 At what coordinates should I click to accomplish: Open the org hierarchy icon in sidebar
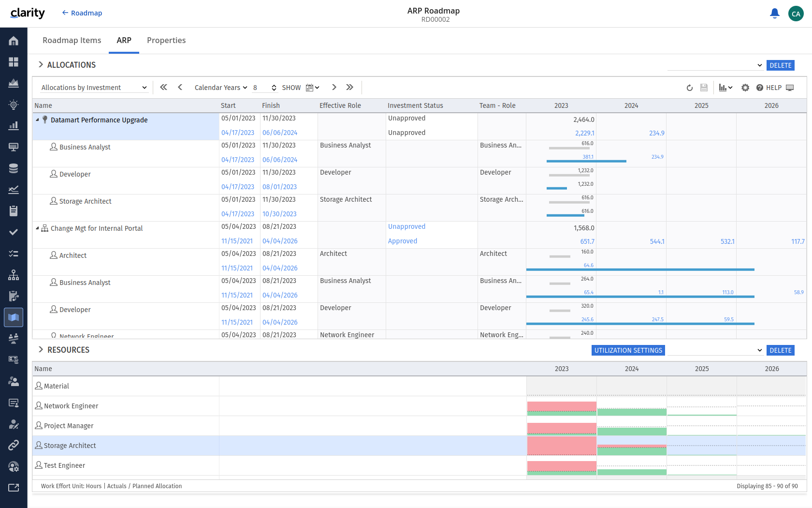[x=14, y=275]
